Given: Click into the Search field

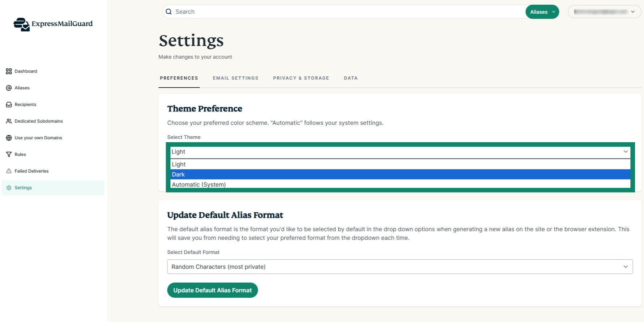Looking at the screenshot, I should pyautogui.click(x=344, y=12).
